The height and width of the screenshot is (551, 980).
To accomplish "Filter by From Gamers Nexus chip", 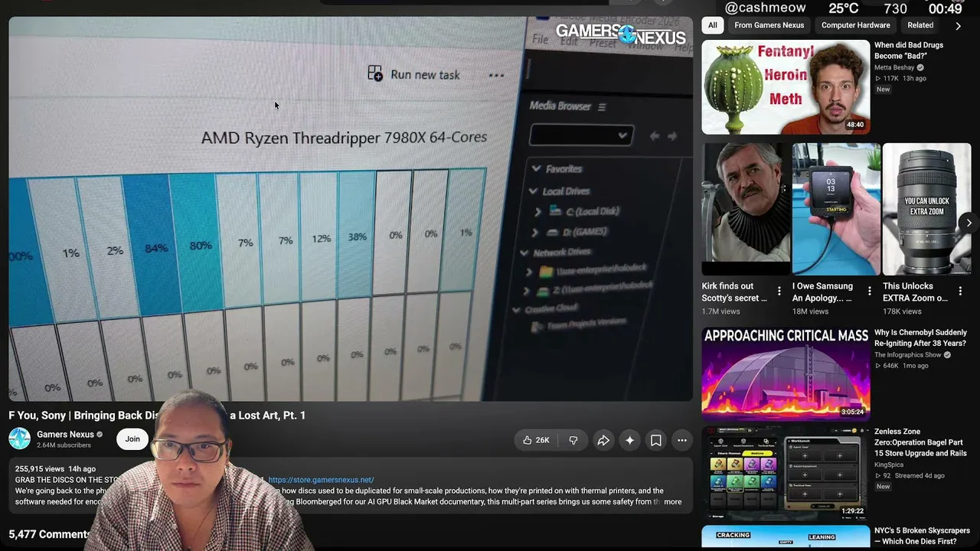I will coord(769,25).
